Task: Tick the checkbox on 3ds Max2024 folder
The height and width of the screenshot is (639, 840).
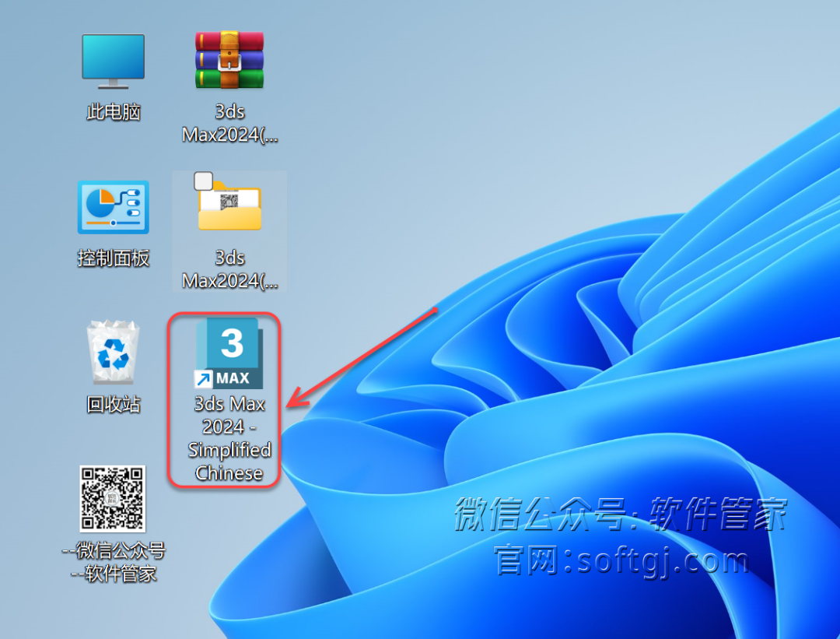Action: 203,181
